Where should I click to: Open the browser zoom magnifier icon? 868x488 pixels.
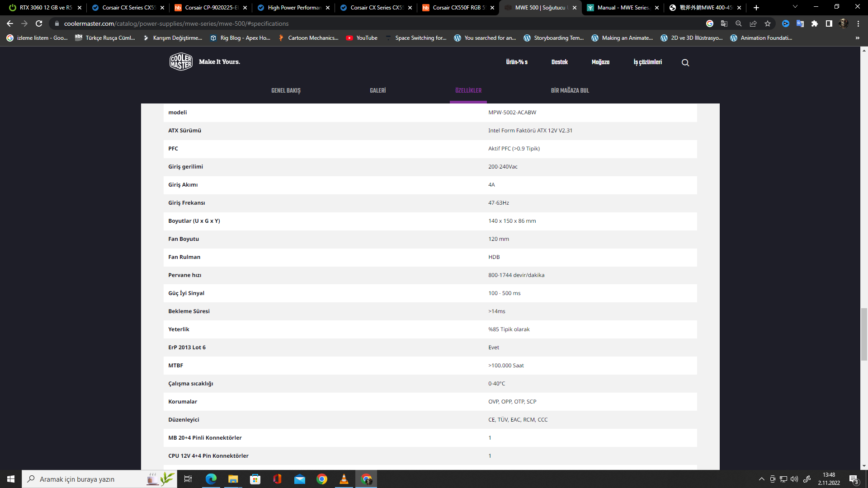point(739,23)
